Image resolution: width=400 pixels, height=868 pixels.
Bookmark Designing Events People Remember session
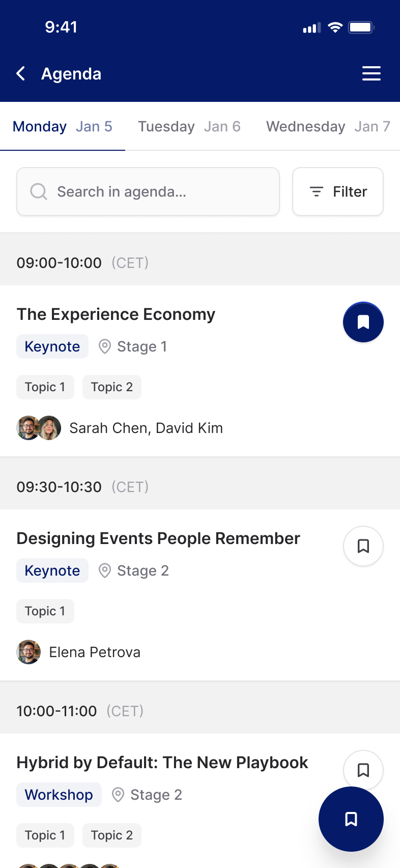(363, 546)
